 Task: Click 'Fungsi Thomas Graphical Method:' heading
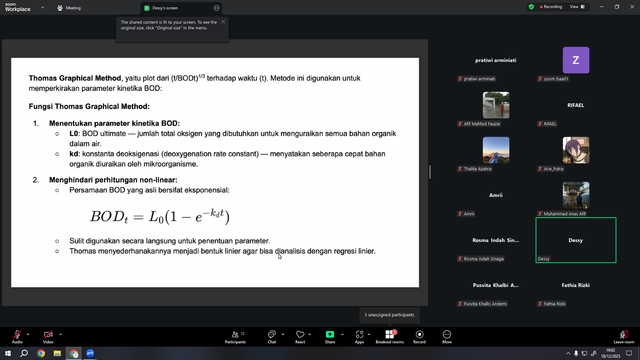coord(89,107)
